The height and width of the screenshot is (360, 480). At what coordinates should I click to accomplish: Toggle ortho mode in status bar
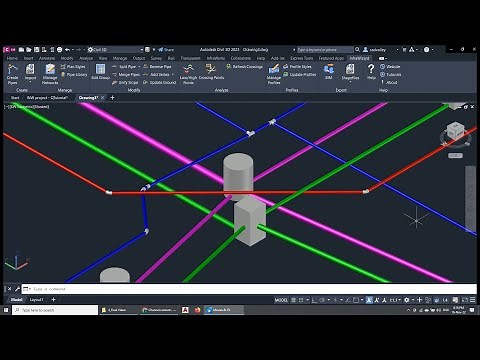click(x=314, y=300)
